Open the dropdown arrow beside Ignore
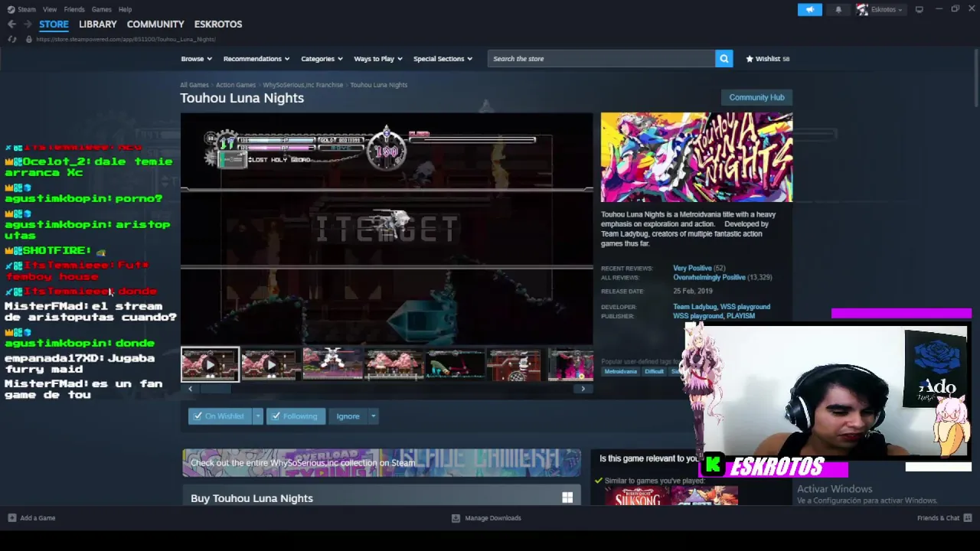Viewport: 980px width, 551px height. click(373, 416)
